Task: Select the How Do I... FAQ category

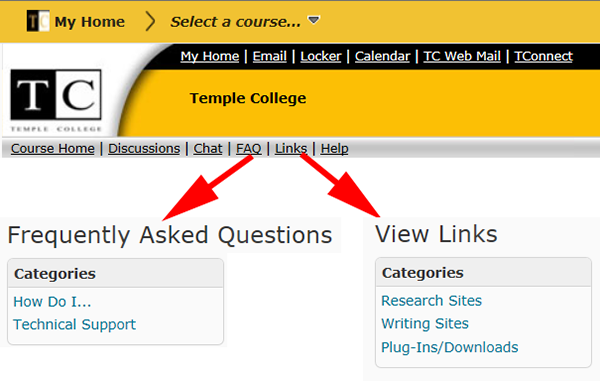Action: (x=52, y=302)
